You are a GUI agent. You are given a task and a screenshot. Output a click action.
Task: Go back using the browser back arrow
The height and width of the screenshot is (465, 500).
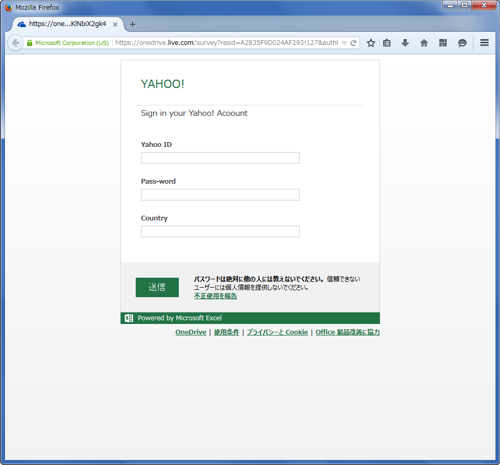[15, 43]
